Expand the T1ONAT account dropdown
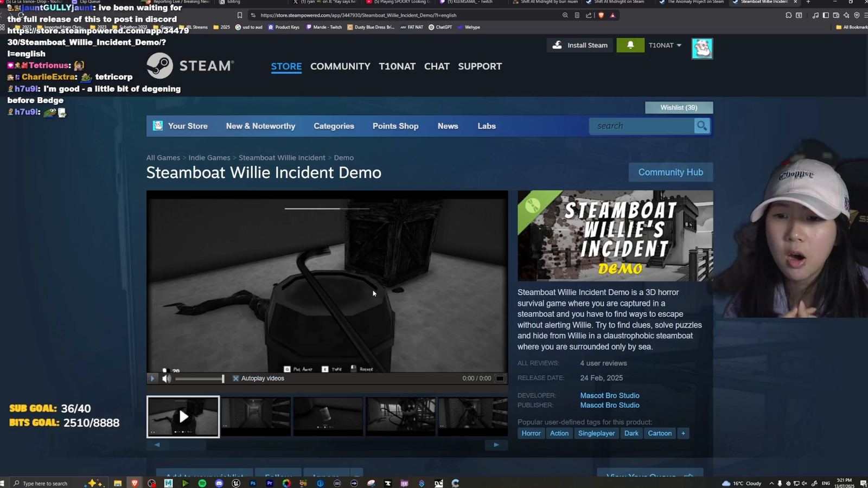Viewport: 868px width, 488px height. (665, 45)
